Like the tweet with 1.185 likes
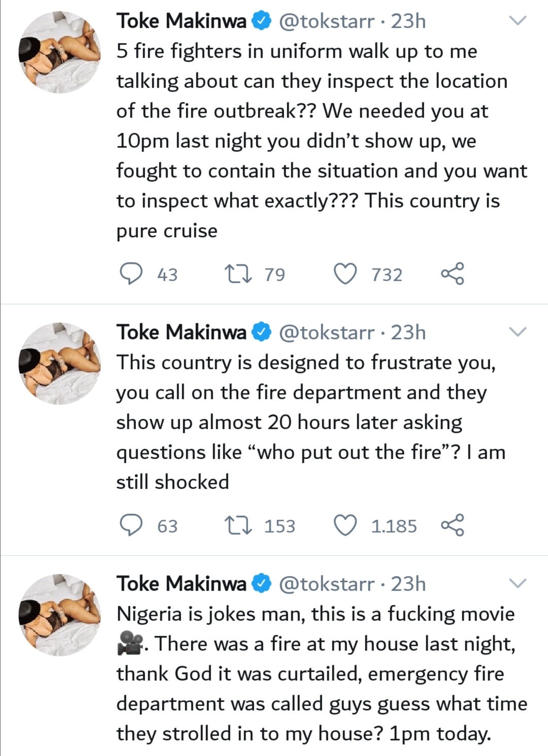The image size is (548, 756). pyautogui.click(x=345, y=525)
